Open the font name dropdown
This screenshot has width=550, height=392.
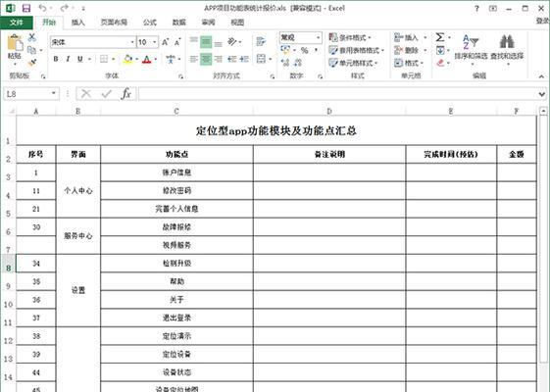pyautogui.click(x=132, y=42)
